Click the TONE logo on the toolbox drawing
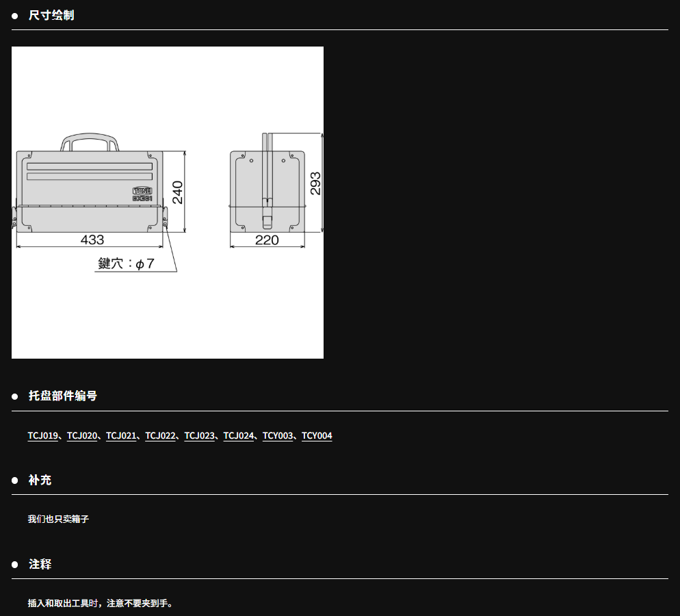The image size is (680, 616). point(142,191)
